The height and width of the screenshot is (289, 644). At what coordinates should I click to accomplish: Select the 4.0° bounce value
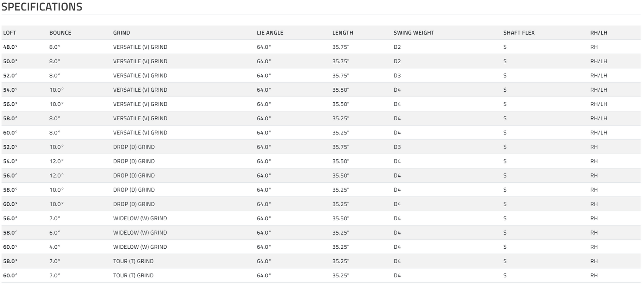click(x=55, y=247)
